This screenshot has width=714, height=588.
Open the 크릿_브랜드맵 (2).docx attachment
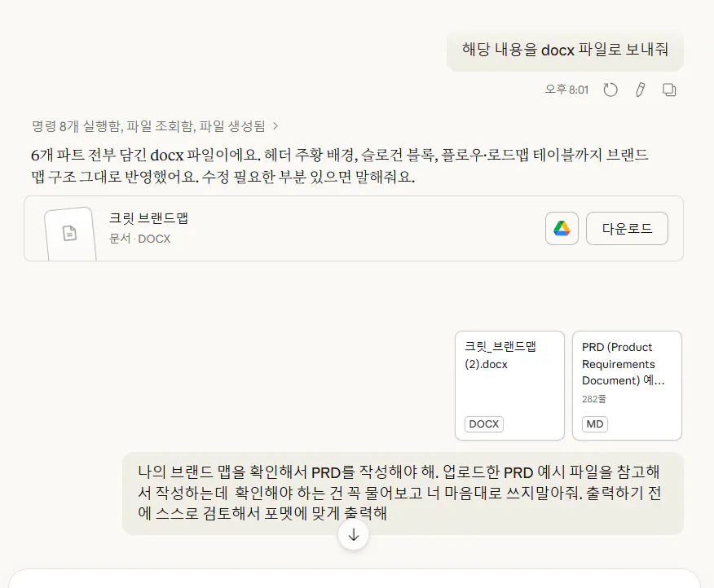[x=509, y=385]
